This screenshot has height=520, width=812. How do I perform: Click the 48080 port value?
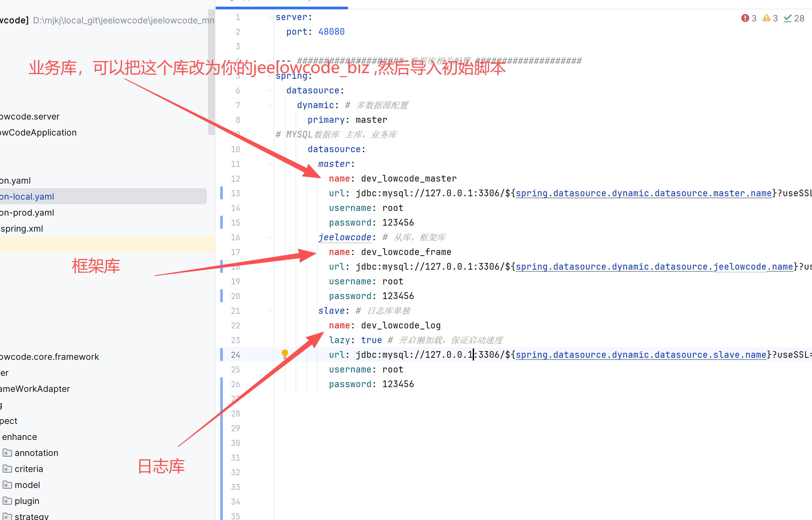click(x=331, y=32)
